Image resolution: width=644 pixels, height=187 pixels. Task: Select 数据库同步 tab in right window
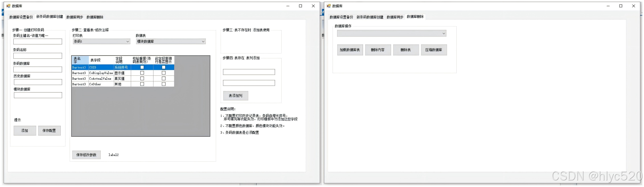[x=395, y=17]
